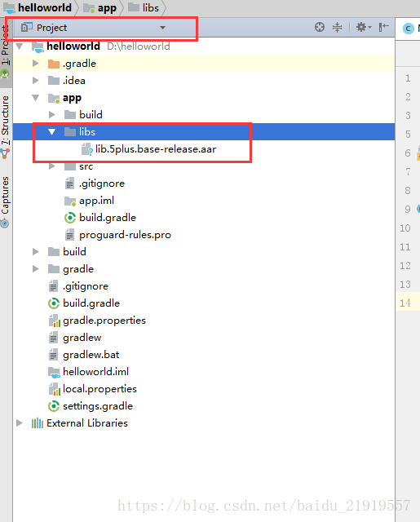Select External Libraries icon
Image resolution: width=420 pixels, height=522 pixels.
(x=38, y=423)
